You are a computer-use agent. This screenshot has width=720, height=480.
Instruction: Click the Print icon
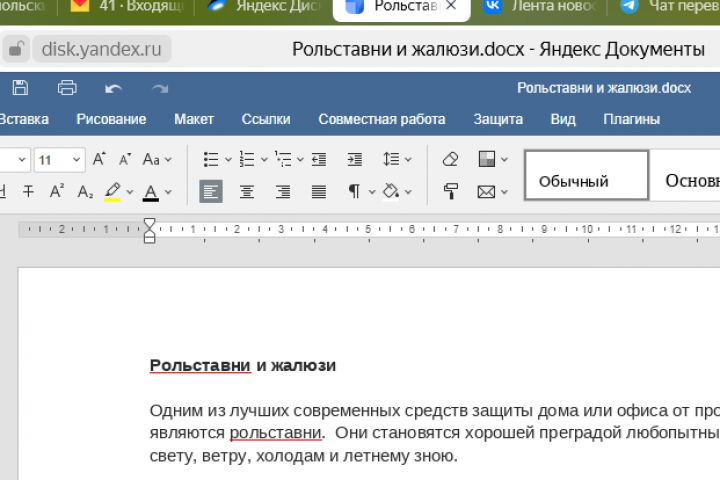point(67,87)
